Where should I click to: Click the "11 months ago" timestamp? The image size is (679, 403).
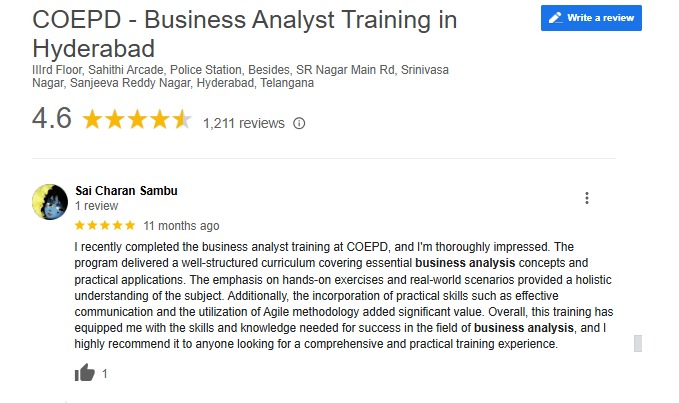tap(181, 225)
